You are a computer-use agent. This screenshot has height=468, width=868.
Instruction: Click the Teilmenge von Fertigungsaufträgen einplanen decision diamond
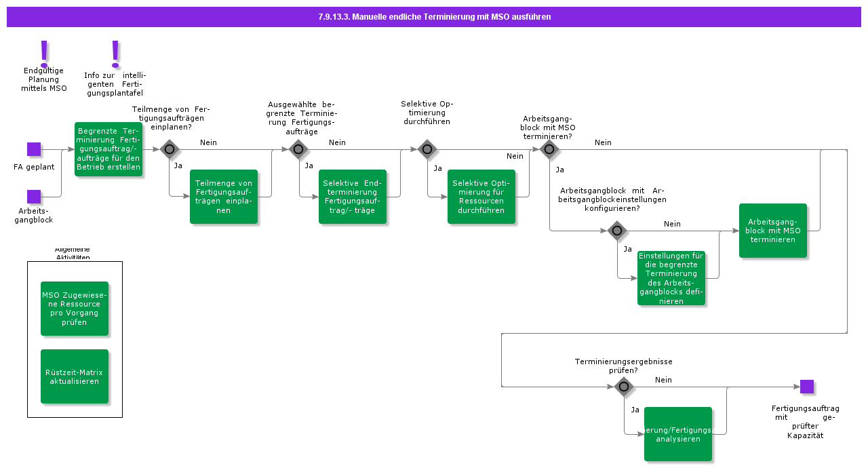click(168, 149)
